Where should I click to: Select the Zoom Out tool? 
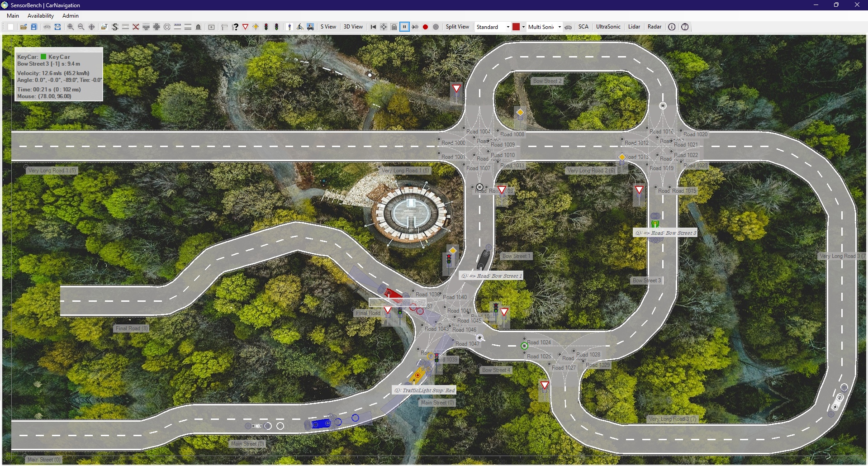tap(81, 27)
